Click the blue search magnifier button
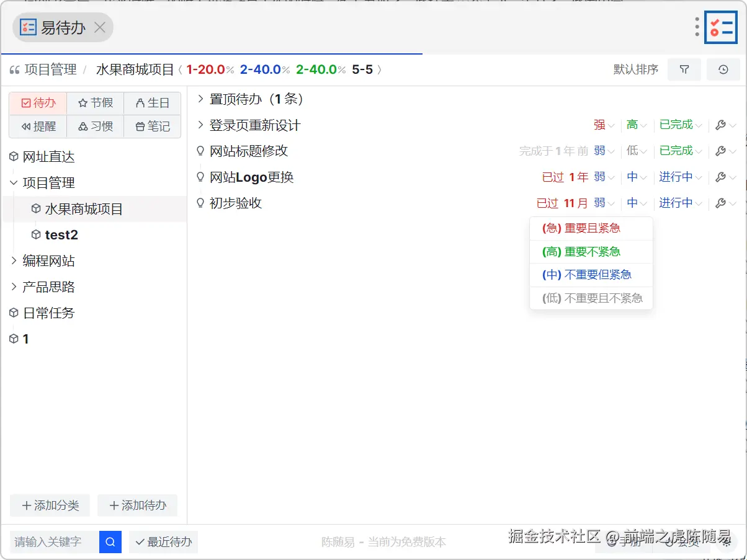The image size is (747, 560). pos(110,541)
